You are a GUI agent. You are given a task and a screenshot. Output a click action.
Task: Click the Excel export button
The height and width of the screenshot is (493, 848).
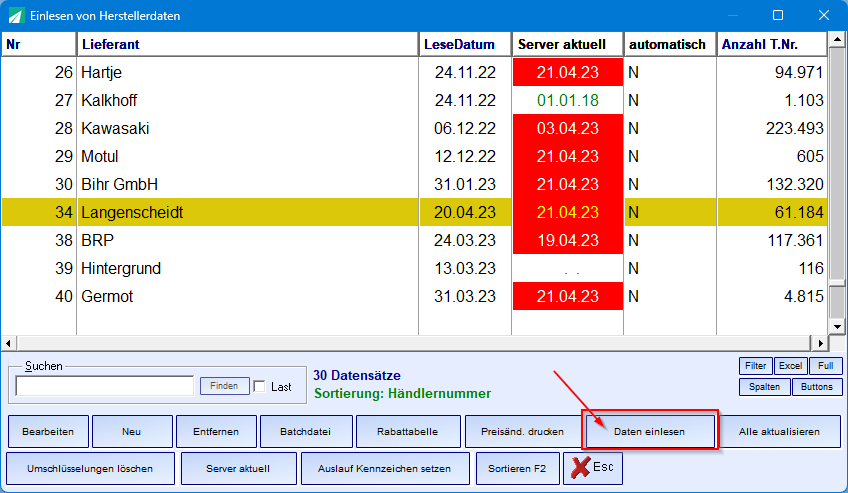coord(790,366)
